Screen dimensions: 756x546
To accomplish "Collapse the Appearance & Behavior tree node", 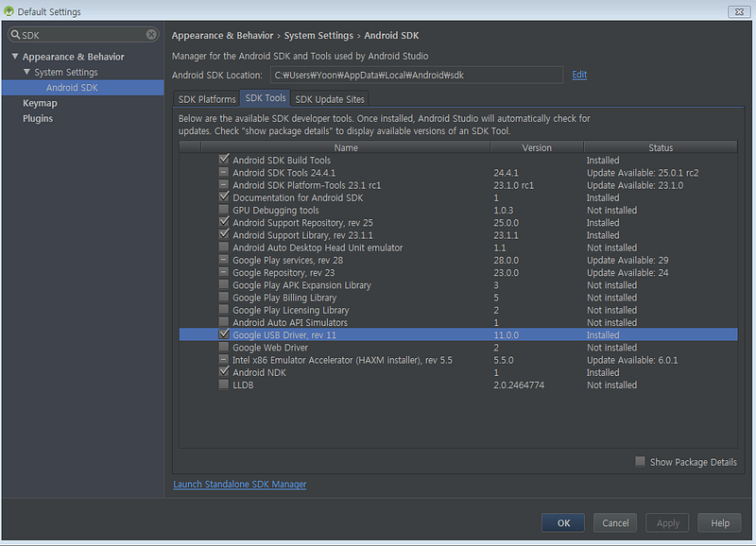I will [x=15, y=57].
